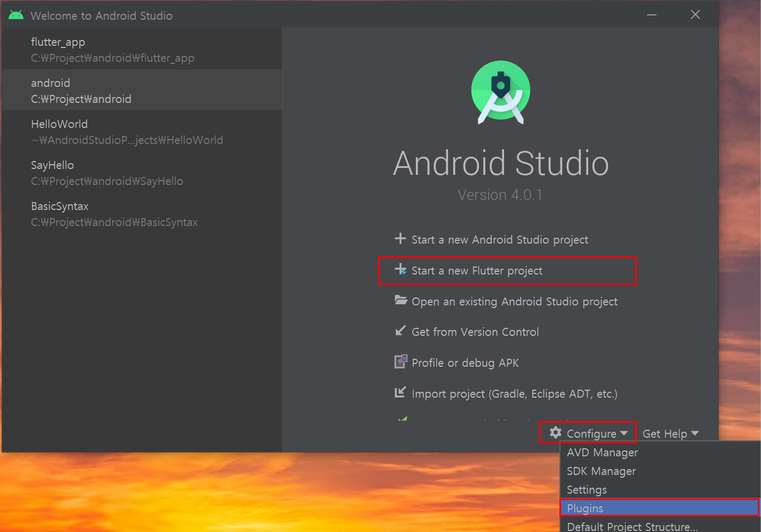
Task: Open SDK Manager from Configure menu
Action: tap(660, 471)
